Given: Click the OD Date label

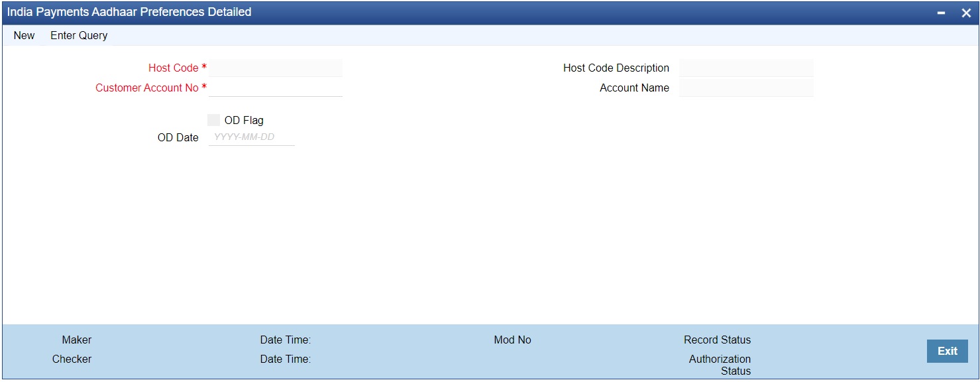Looking at the screenshot, I should [178, 137].
